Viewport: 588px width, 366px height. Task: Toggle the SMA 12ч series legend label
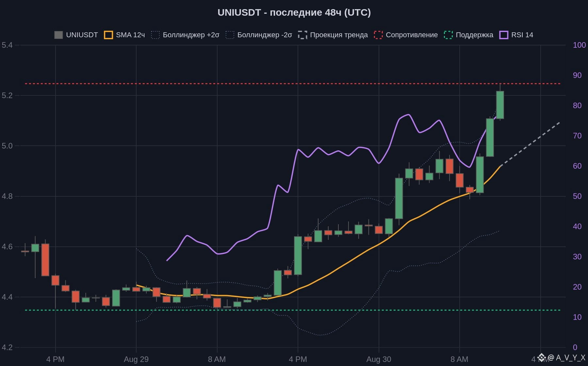(130, 35)
